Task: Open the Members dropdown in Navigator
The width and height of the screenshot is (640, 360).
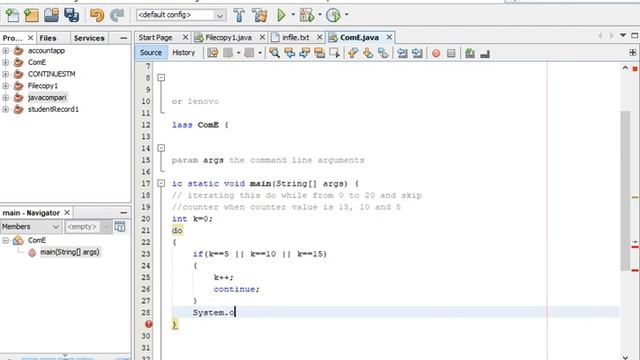Action: (31, 227)
